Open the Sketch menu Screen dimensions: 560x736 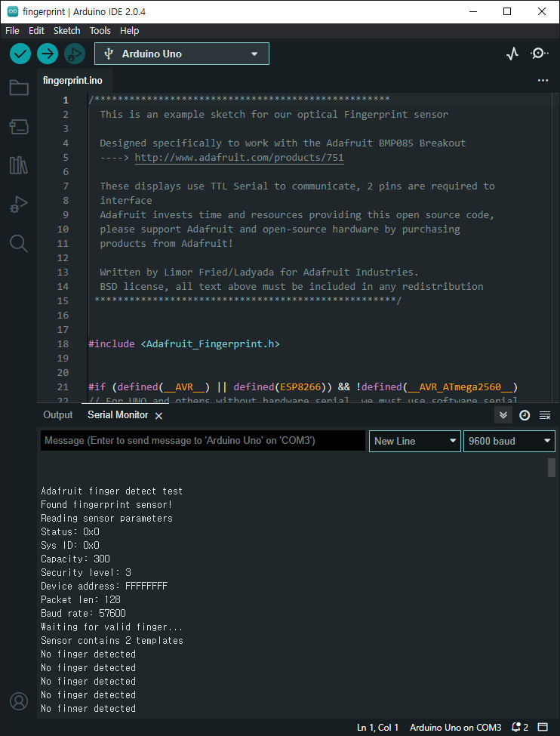tap(66, 30)
